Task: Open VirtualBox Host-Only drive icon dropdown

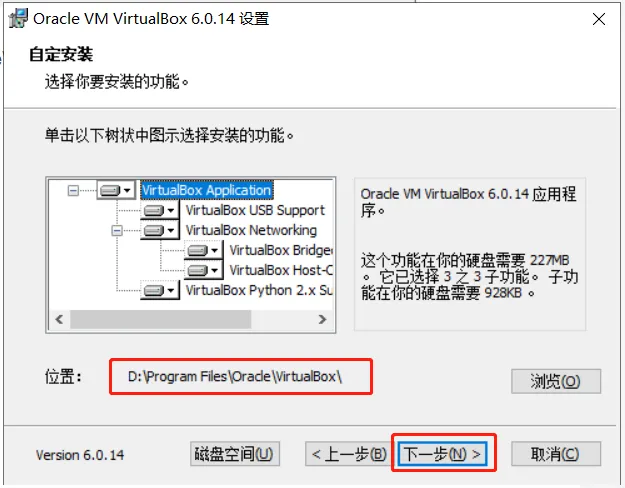Action: click(x=204, y=270)
